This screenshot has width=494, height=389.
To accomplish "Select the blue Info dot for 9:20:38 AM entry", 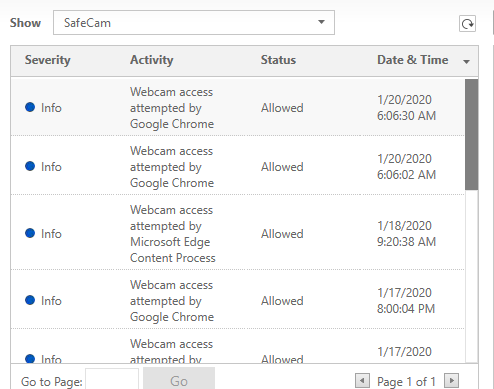I will (x=30, y=233).
